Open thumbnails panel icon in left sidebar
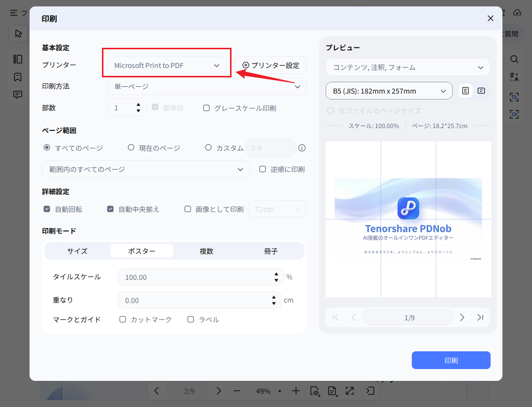 18,59
